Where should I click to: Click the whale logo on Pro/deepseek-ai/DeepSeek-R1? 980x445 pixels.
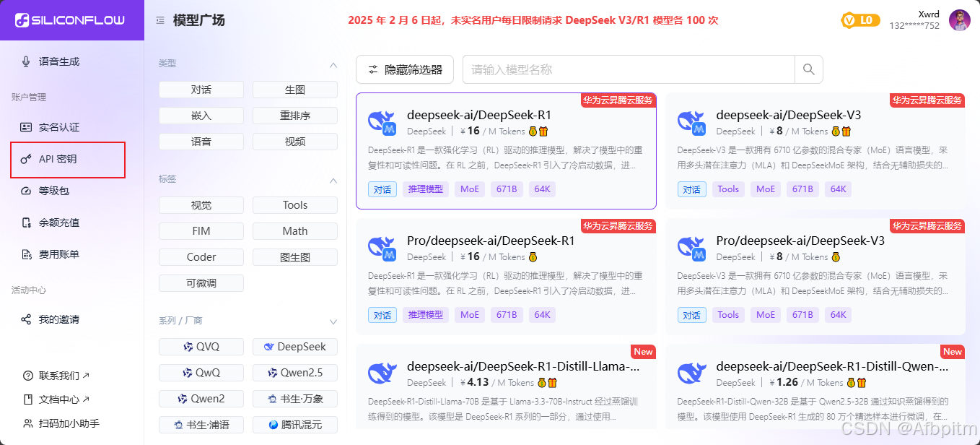click(x=382, y=248)
